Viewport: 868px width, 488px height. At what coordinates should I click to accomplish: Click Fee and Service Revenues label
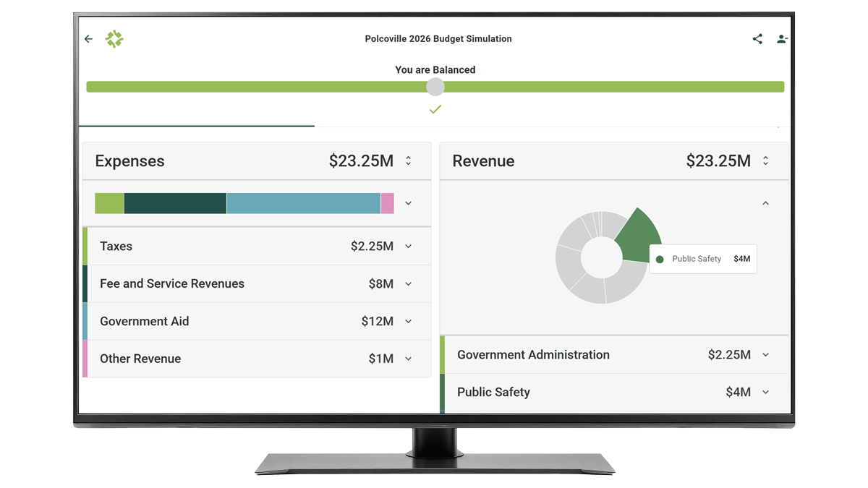(172, 284)
